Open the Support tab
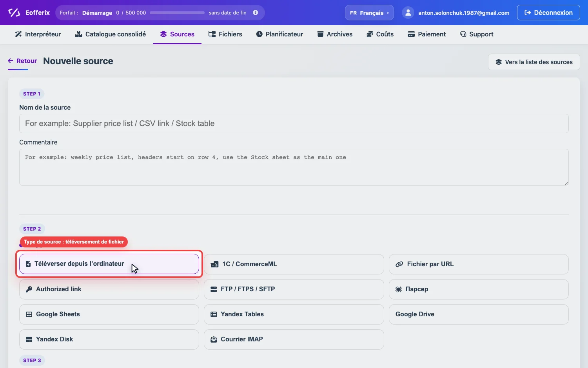 [x=477, y=34]
